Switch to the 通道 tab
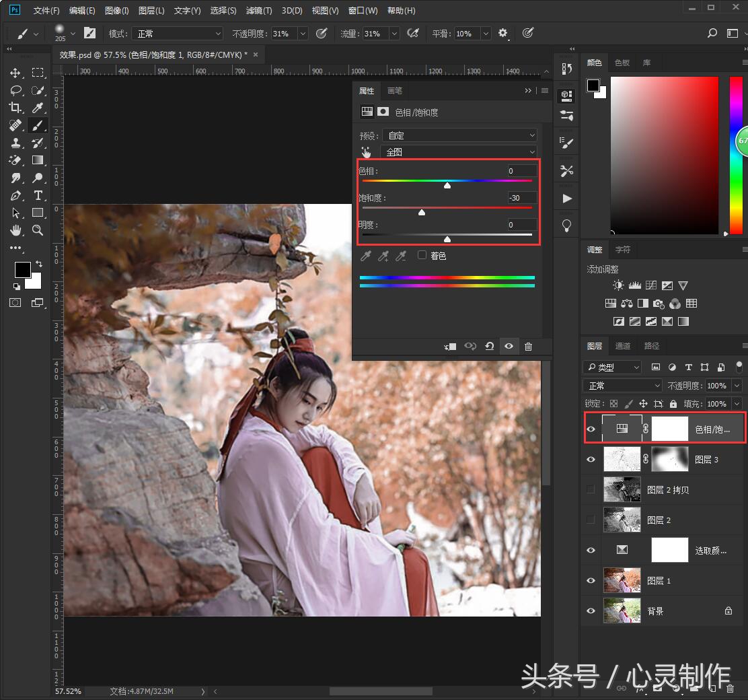This screenshot has height=700, width=748. 622,345
